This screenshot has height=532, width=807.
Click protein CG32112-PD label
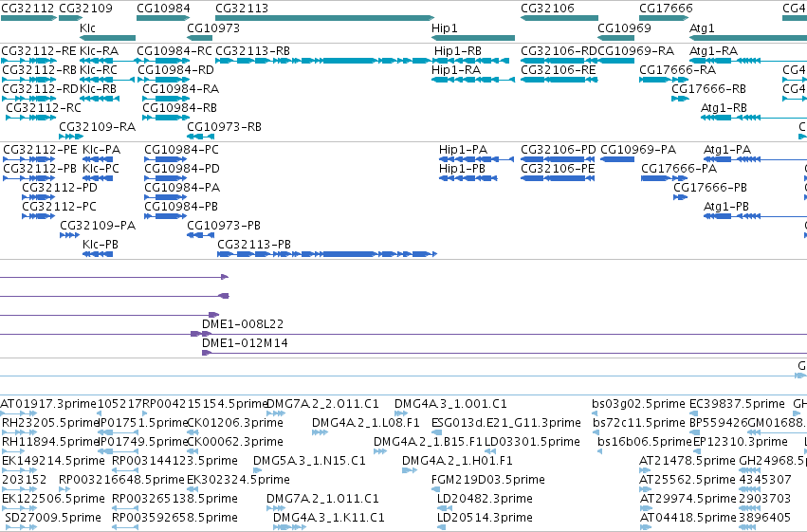(59, 188)
